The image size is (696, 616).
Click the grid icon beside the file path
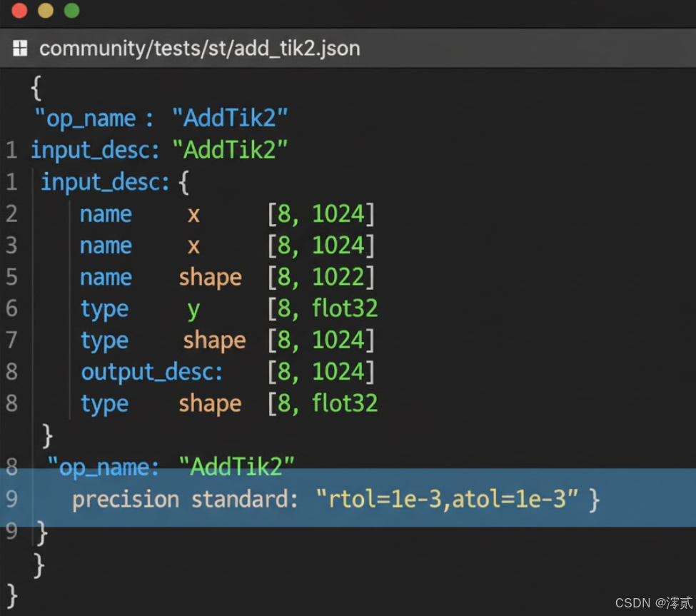20,48
